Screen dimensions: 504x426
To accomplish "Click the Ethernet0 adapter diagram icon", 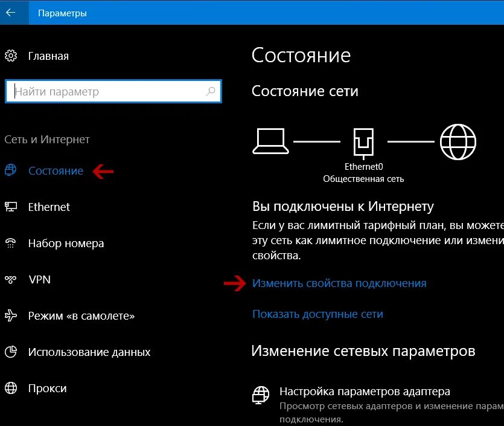I will tap(363, 143).
